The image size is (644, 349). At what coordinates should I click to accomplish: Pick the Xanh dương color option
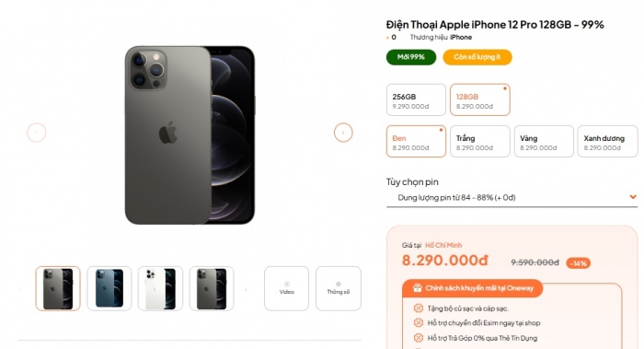(608, 142)
